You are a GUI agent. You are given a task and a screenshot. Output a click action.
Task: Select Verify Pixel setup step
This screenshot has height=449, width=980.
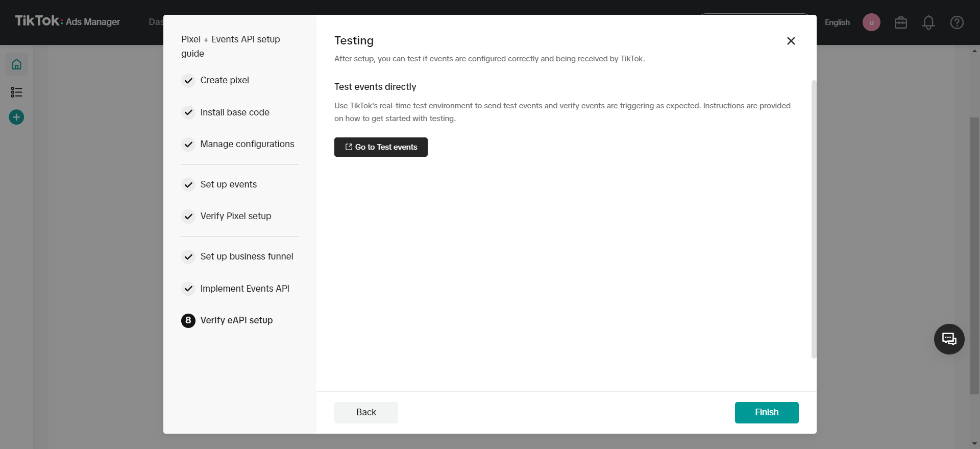tap(235, 216)
